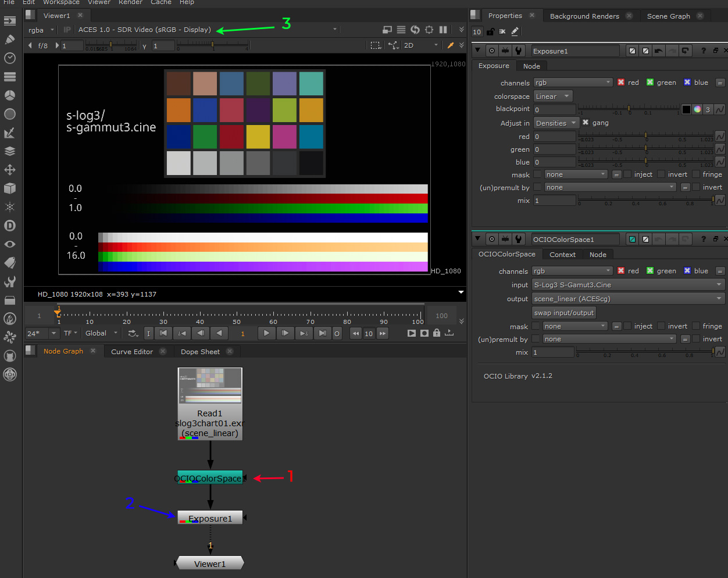The width and height of the screenshot is (728, 578).
Task: Play the timeline forwards
Action: click(266, 333)
